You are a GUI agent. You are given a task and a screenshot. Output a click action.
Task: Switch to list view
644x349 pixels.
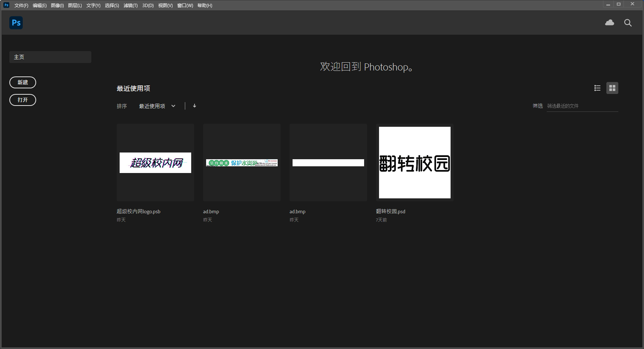pyautogui.click(x=597, y=88)
